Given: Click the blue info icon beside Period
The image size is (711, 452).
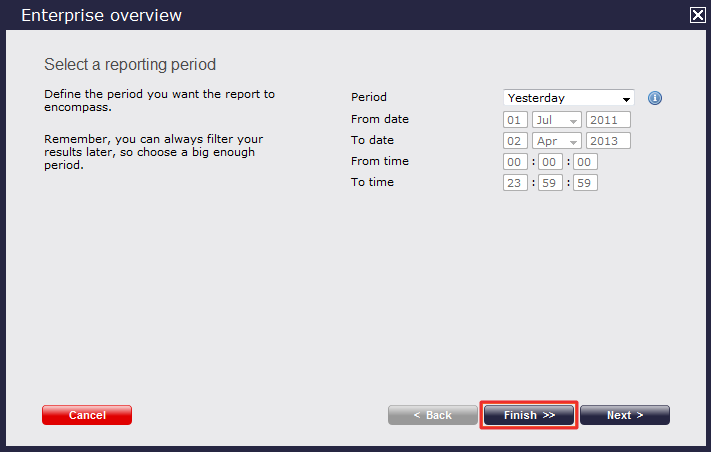Looking at the screenshot, I should pyautogui.click(x=656, y=98).
